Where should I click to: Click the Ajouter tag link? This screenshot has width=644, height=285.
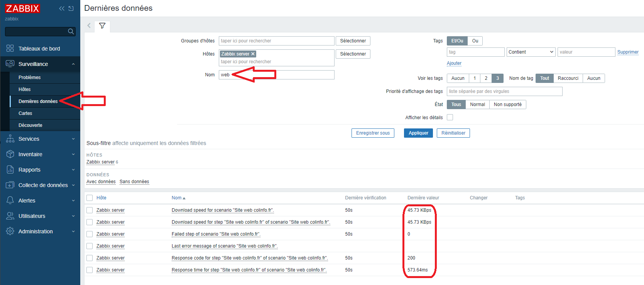(454, 63)
